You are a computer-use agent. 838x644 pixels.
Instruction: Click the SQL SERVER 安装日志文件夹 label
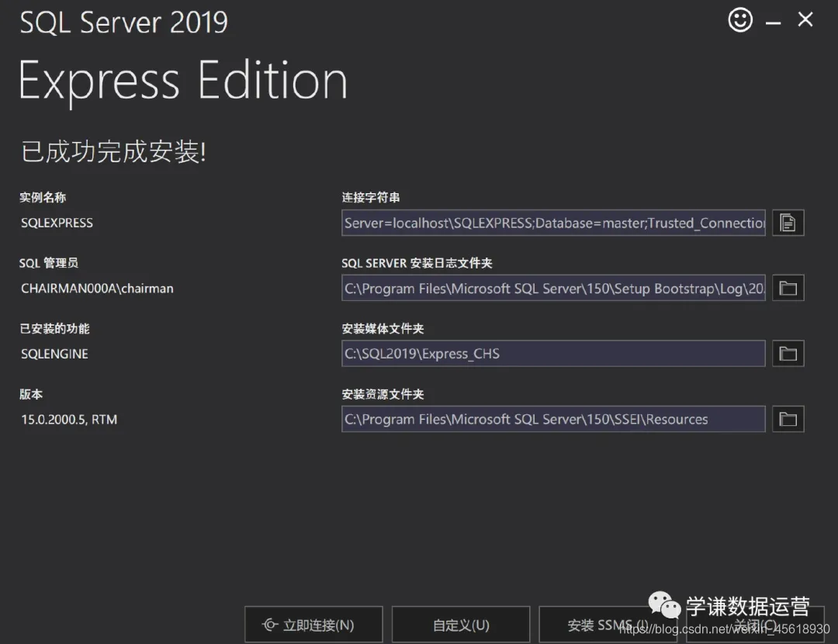[x=417, y=263]
